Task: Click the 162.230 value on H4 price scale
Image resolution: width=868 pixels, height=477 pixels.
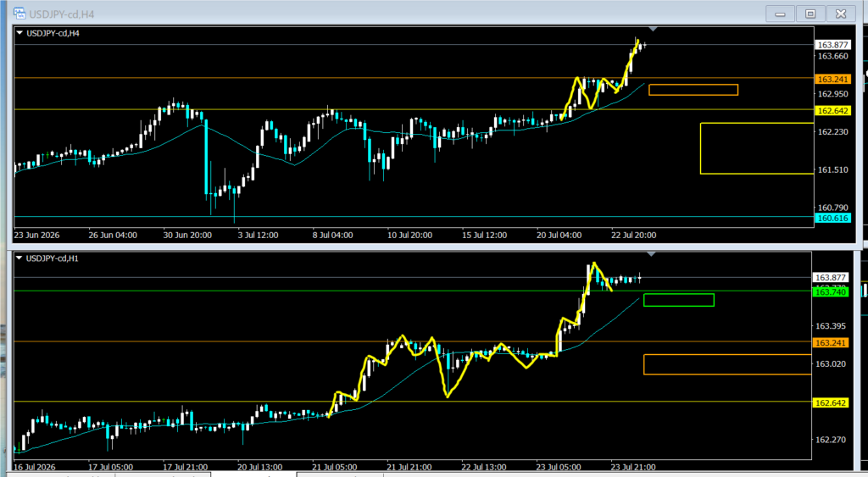Action: [x=832, y=131]
